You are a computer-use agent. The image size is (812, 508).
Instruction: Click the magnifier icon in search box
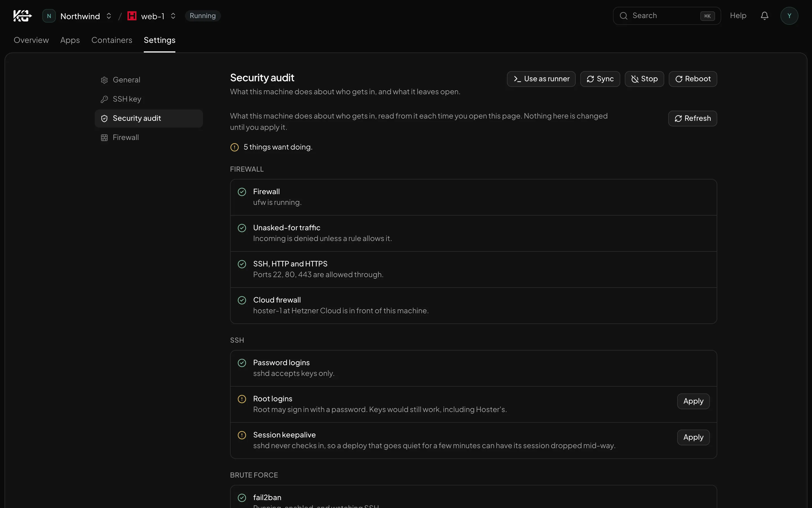(623, 16)
